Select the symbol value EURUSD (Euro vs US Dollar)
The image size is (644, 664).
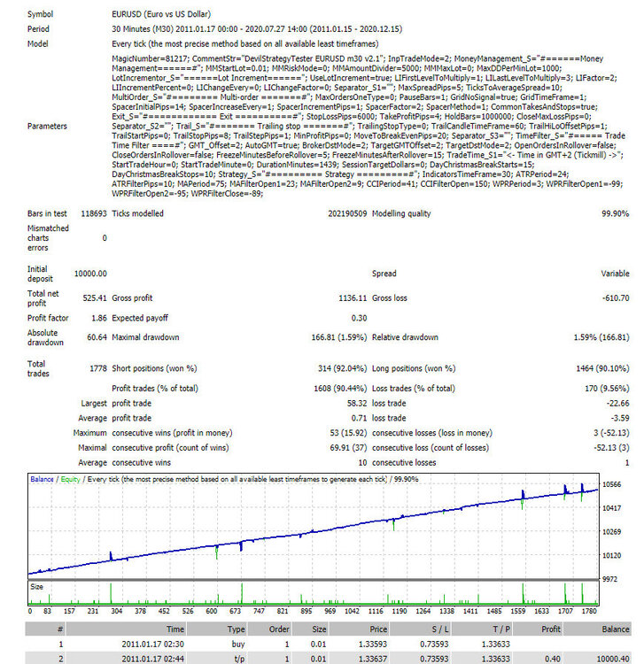(x=161, y=14)
